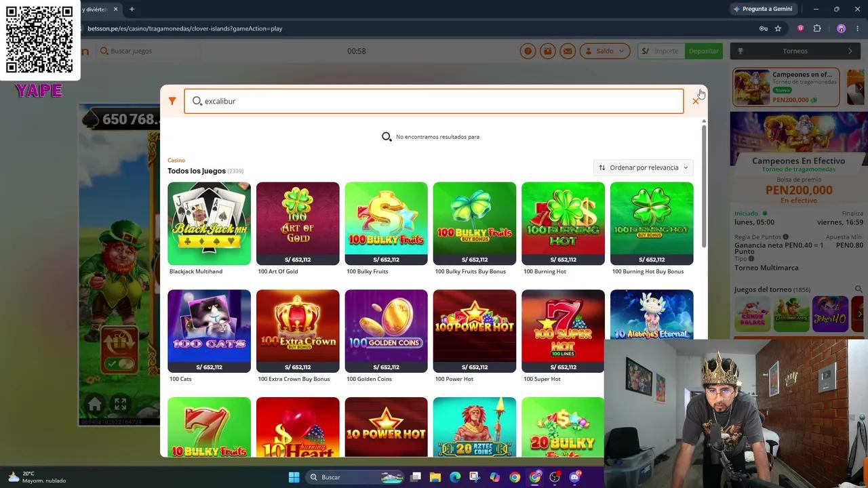Click the game home icon
The height and width of the screenshot is (488, 868).
(95, 404)
